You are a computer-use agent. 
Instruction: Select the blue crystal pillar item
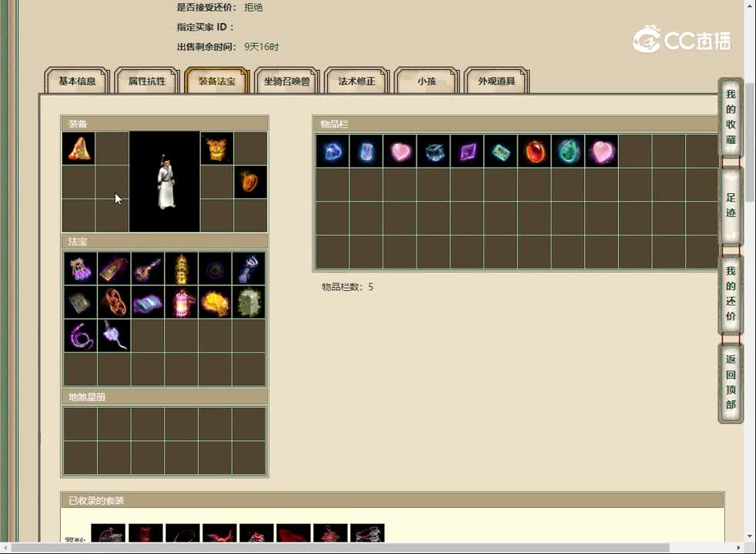pyautogui.click(x=366, y=152)
